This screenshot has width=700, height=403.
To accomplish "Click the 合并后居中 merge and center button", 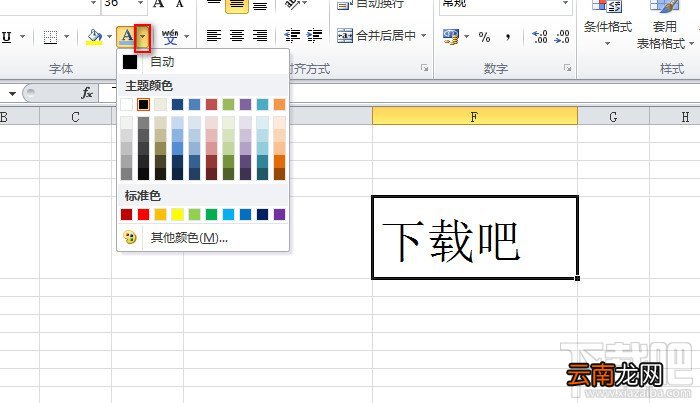I will click(x=376, y=35).
